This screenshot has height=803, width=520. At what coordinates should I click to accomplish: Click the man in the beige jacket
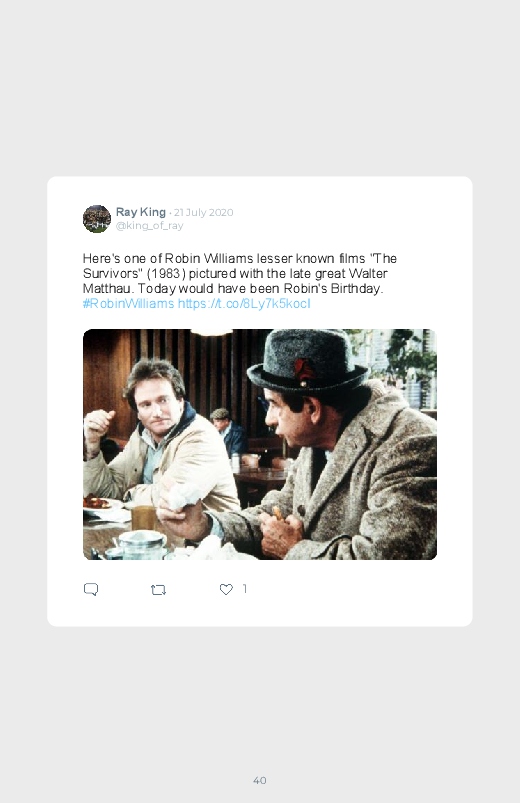tap(159, 440)
